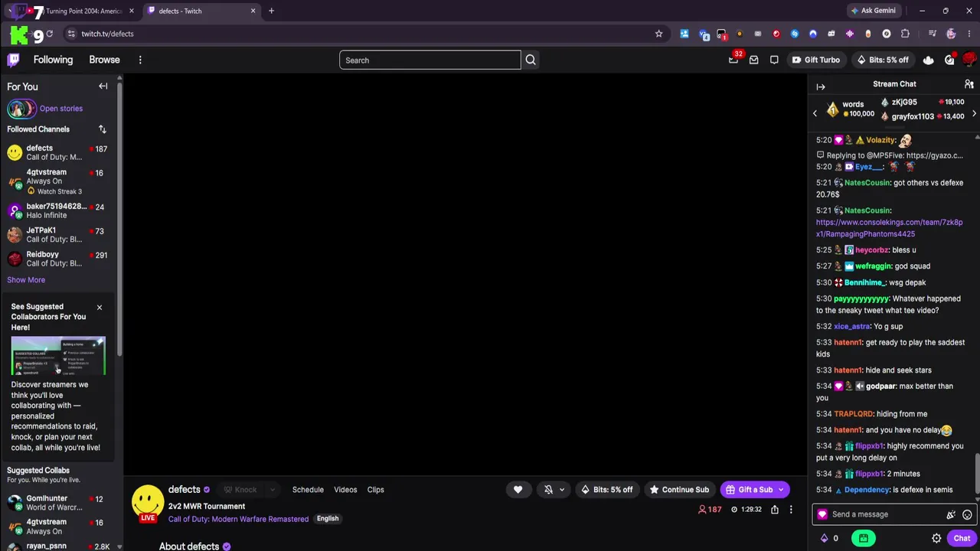Click the Bits: 5% off button below the stream
This screenshot has height=551, width=980.
(608, 490)
